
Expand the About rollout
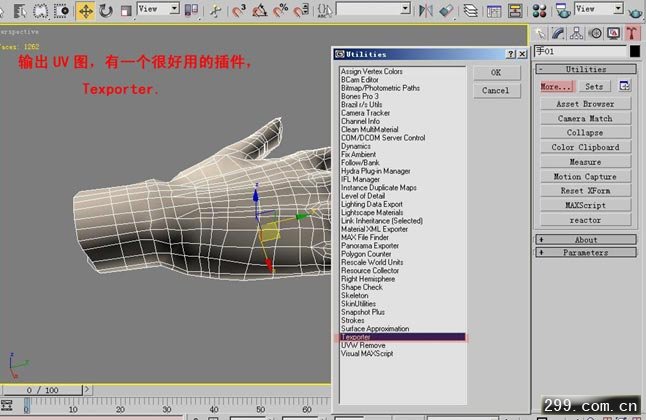[585, 239]
